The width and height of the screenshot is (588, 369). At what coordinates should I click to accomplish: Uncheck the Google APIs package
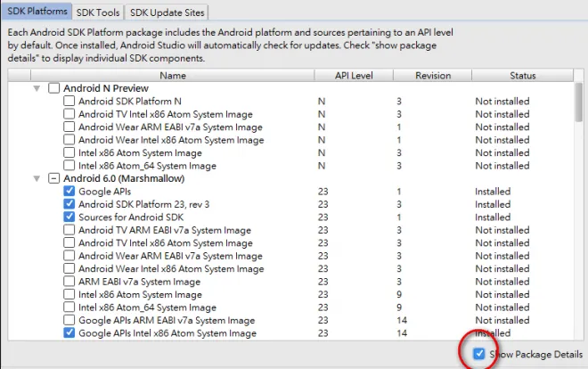tap(69, 191)
